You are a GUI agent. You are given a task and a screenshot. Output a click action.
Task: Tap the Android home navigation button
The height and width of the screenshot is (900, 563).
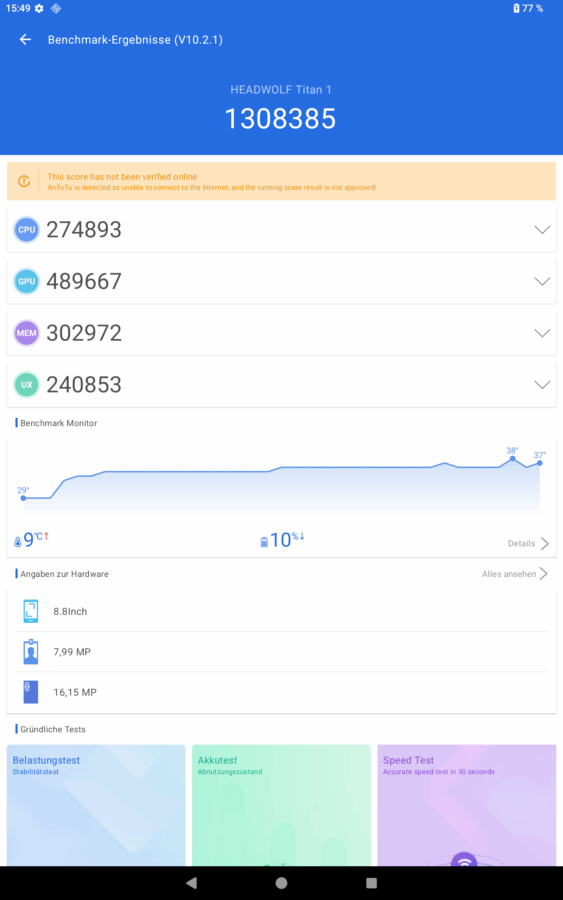(281, 883)
